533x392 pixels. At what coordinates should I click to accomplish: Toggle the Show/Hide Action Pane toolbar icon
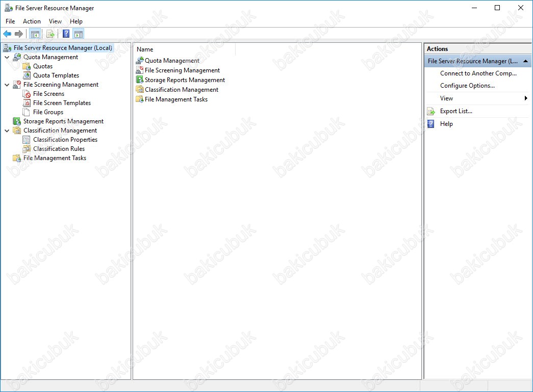pos(79,34)
